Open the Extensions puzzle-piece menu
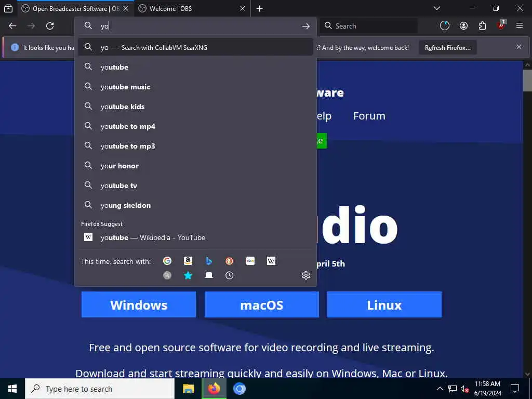The height and width of the screenshot is (399, 532). [482, 26]
